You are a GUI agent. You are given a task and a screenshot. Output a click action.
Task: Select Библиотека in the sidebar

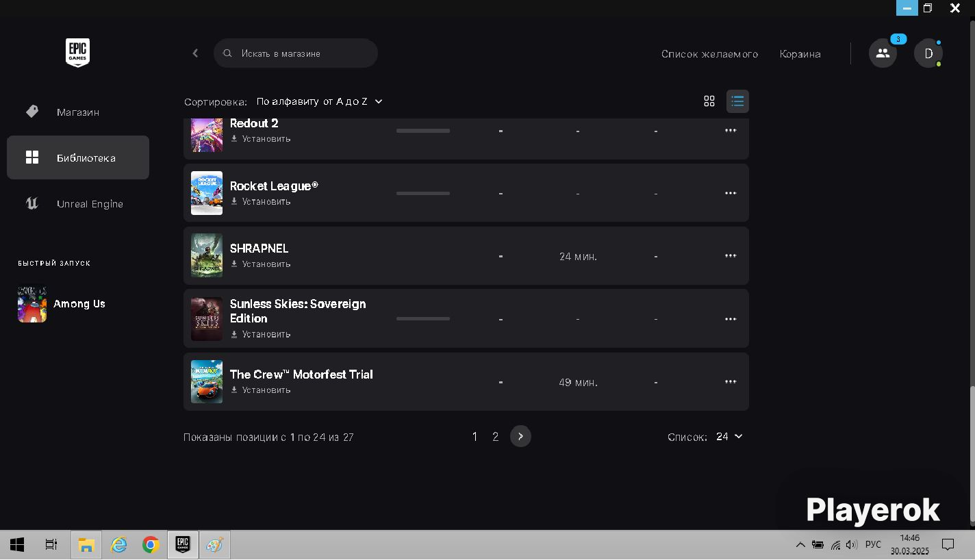[x=78, y=157]
